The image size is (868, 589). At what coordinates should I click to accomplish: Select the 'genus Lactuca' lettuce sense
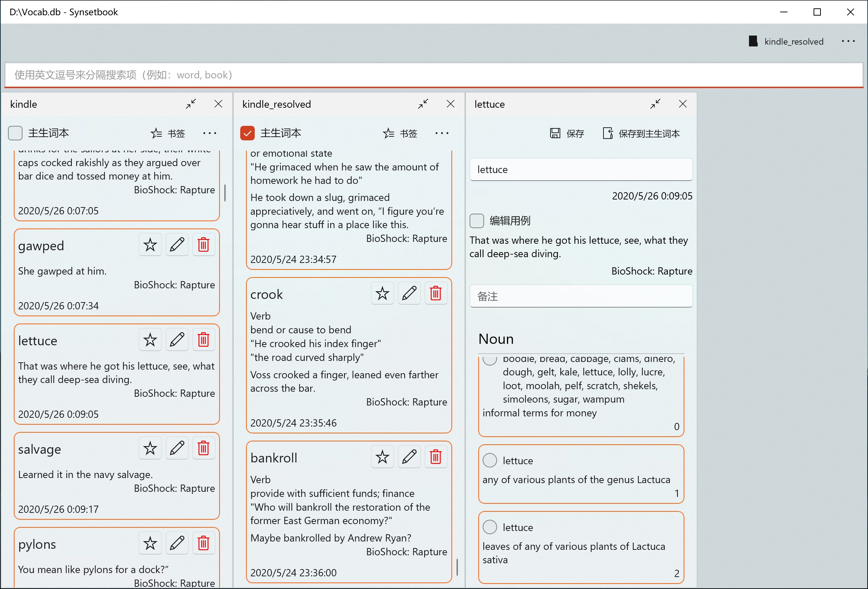click(x=490, y=460)
